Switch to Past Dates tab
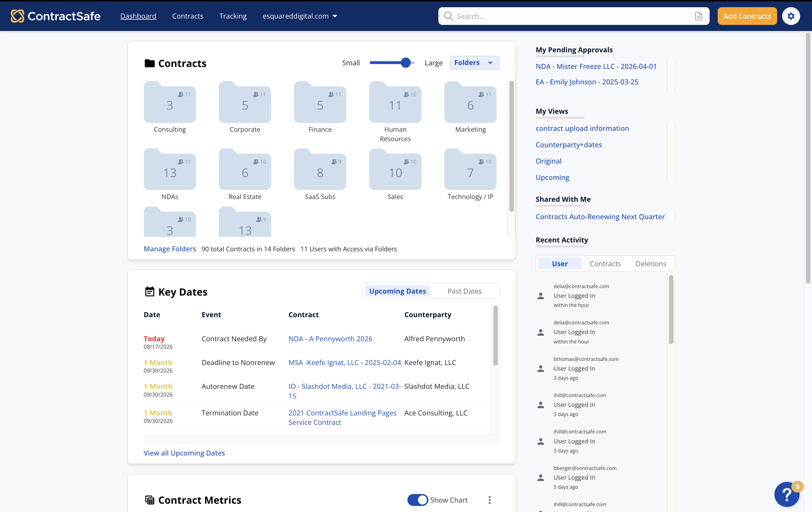The height and width of the screenshot is (512, 812). (465, 291)
